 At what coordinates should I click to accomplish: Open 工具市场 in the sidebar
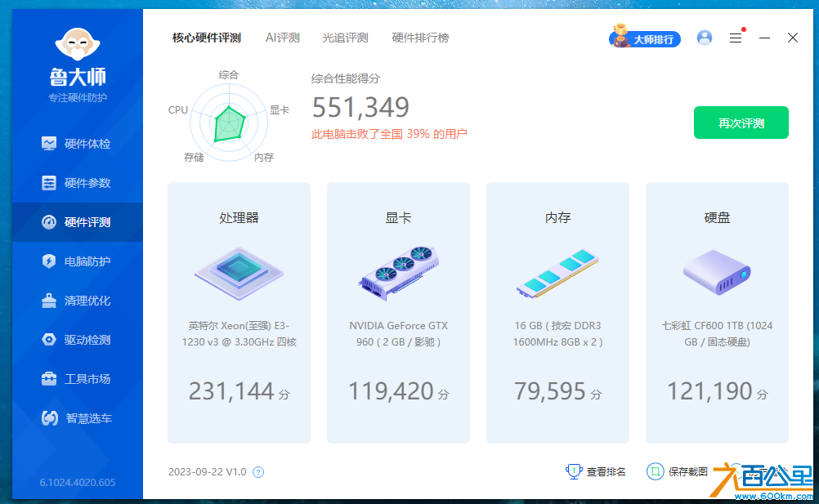[x=78, y=379]
